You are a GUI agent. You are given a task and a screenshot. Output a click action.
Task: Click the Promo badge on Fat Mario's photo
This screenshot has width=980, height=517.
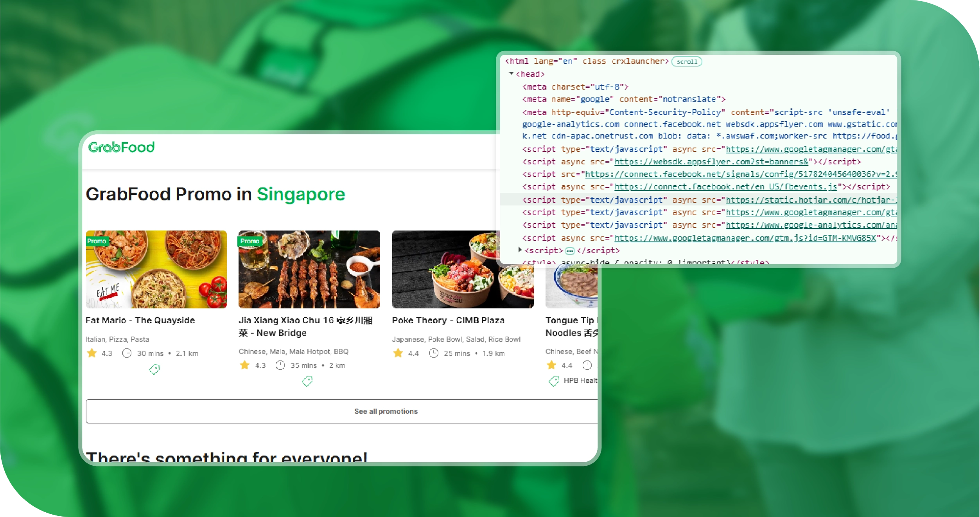click(97, 242)
